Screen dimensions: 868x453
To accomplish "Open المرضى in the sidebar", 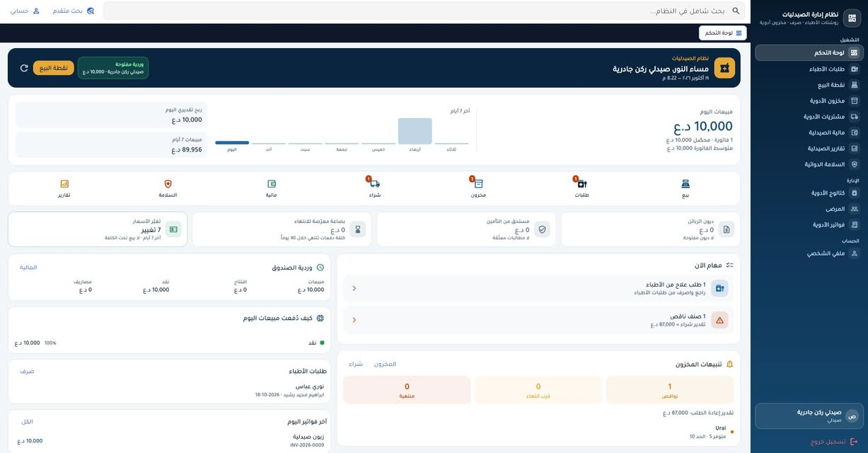I will pyautogui.click(x=809, y=209).
